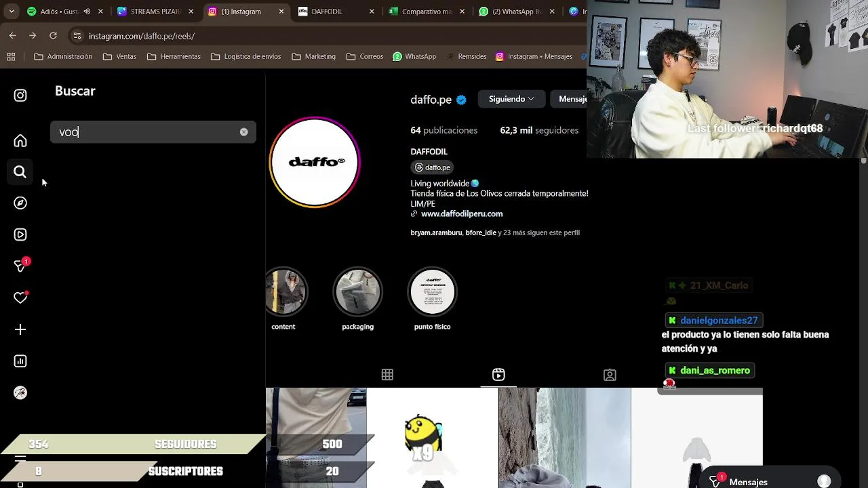Open Instagram • Mensajes bookmark
868x488 pixels.
coord(534,56)
